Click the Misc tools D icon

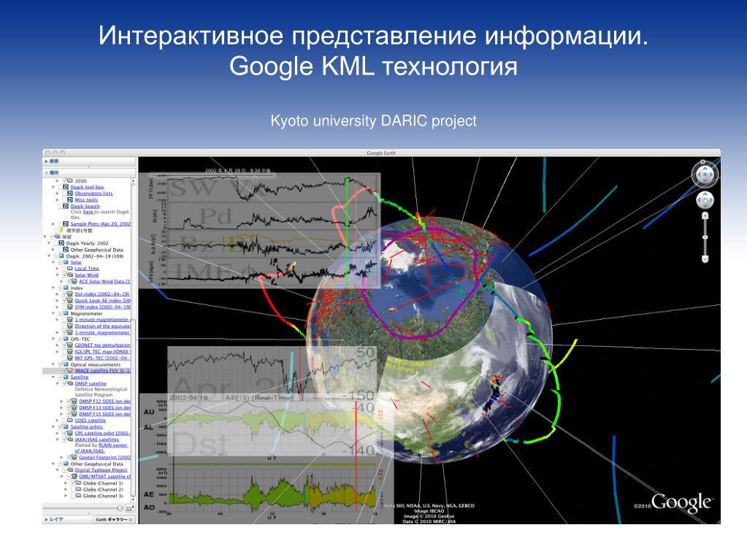coord(70,200)
